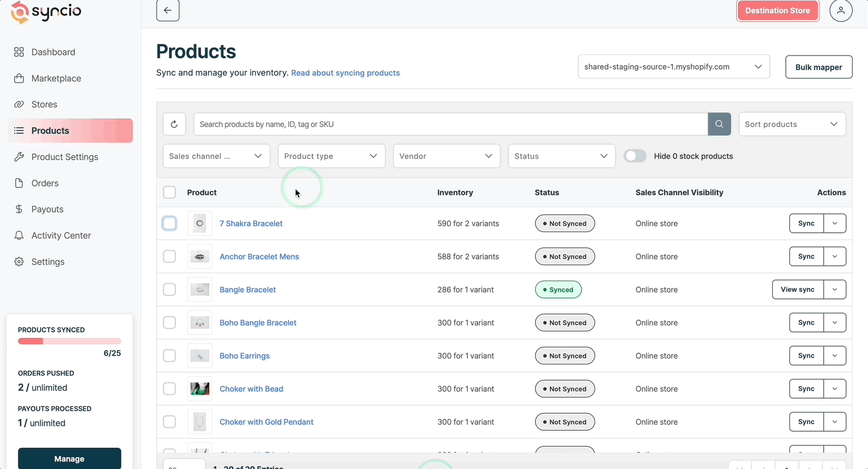Screen dimensions: 868x469
Task: Sync the Choker with Bead product
Action: (x=807, y=389)
